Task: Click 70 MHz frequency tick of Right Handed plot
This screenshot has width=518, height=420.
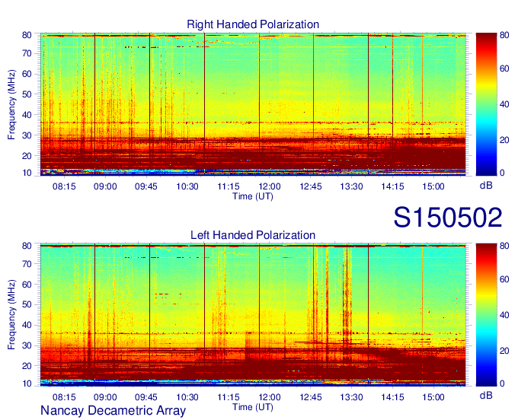Action: point(27,53)
